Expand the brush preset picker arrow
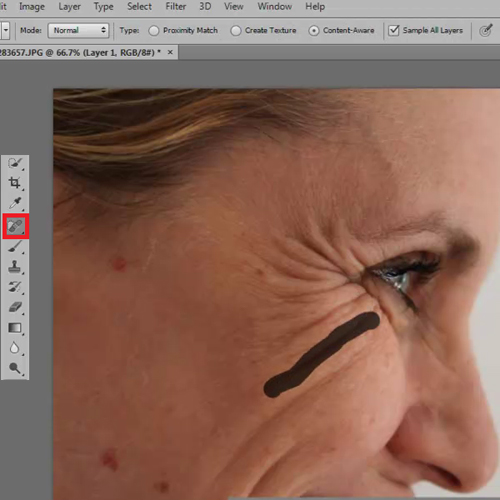 coord(5,30)
